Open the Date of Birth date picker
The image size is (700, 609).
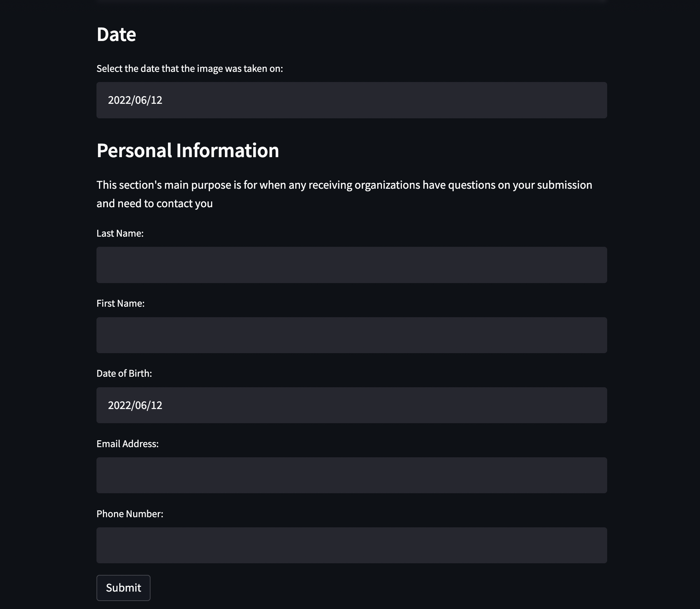pyautogui.click(x=351, y=405)
